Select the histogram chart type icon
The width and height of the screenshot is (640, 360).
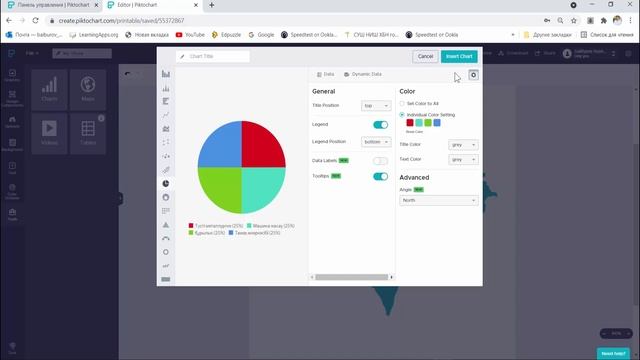point(166,88)
